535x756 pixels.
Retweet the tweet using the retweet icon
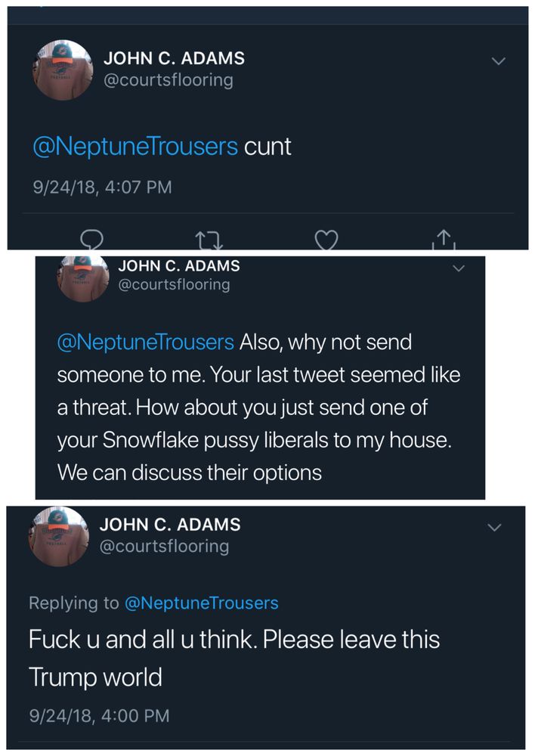(206, 241)
